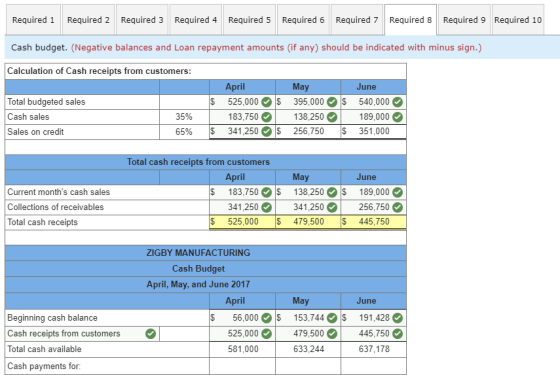Click the June sales on credit value 351,000
The width and height of the screenshot is (560, 375).
374,131
